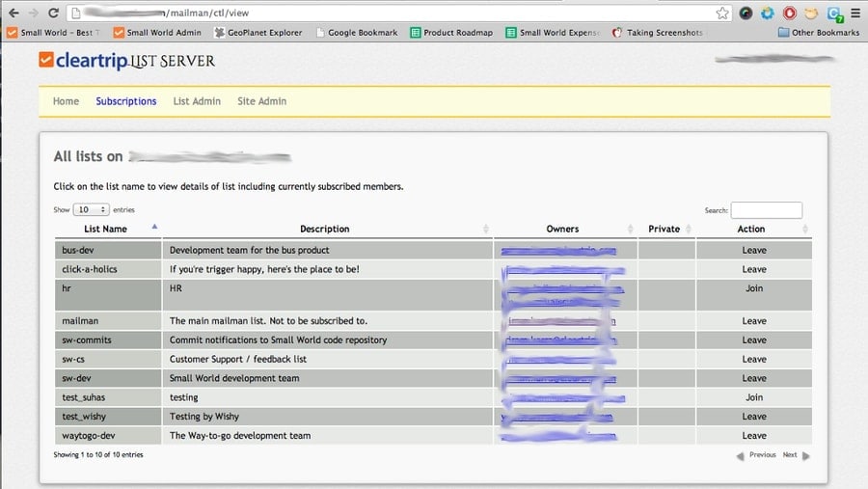The height and width of the screenshot is (489, 868).
Task: Open the sw-cs list
Action: click(x=73, y=360)
